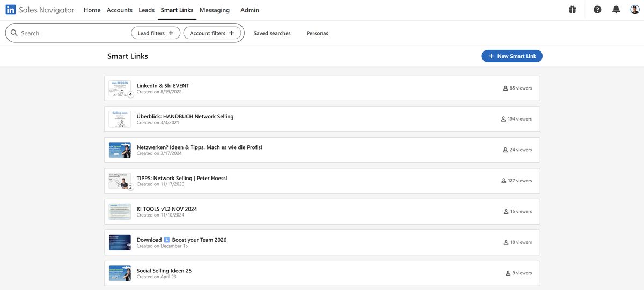
Task: Click the 85 viewers count
Action: (x=521, y=88)
